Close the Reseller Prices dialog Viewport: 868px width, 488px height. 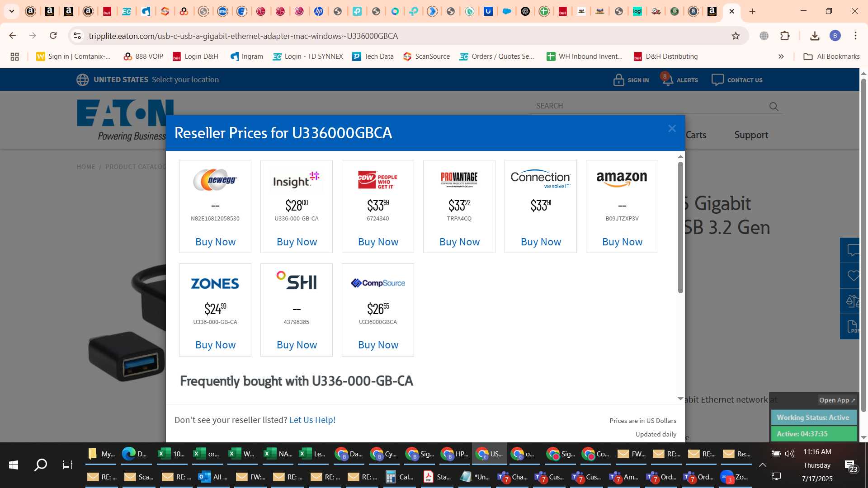pos(672,129)
